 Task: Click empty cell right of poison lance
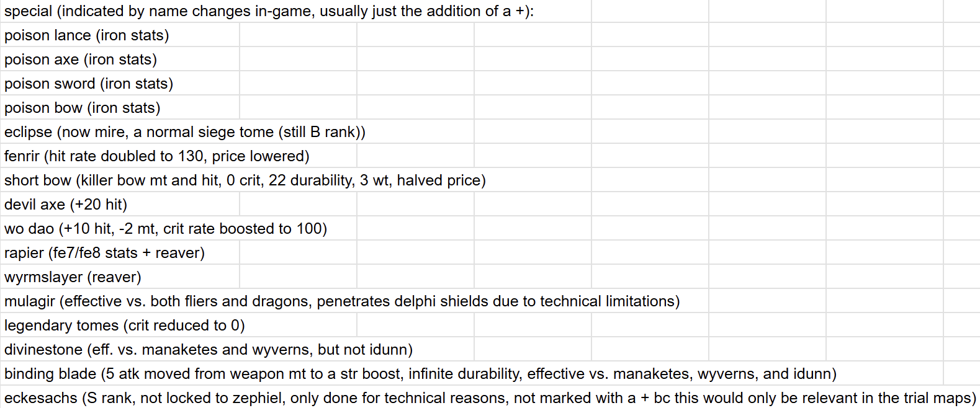298,35
